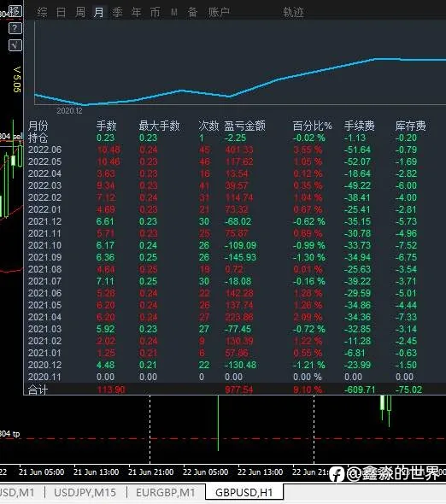Click the -145.93 profit value
This screenshot has width=446, height=504.
(x=241, y=257)
